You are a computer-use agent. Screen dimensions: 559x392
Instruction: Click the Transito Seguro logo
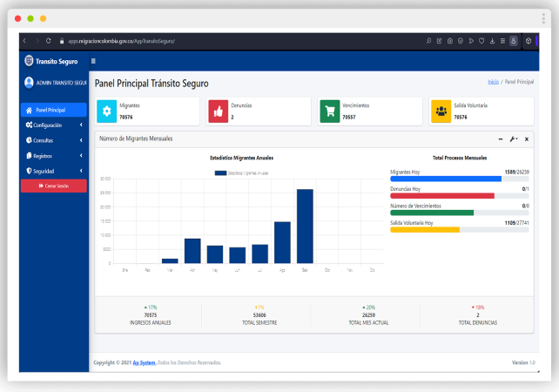coord(29,61)
